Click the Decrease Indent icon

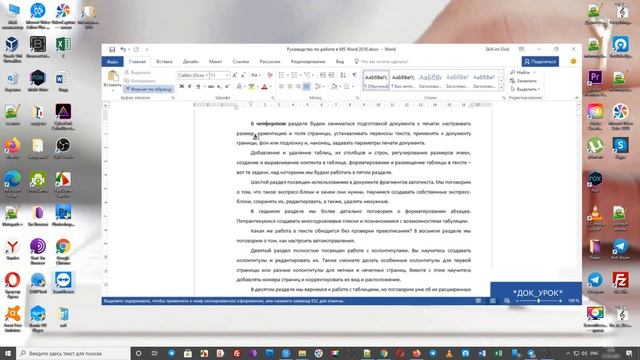(x=322, y=75)
